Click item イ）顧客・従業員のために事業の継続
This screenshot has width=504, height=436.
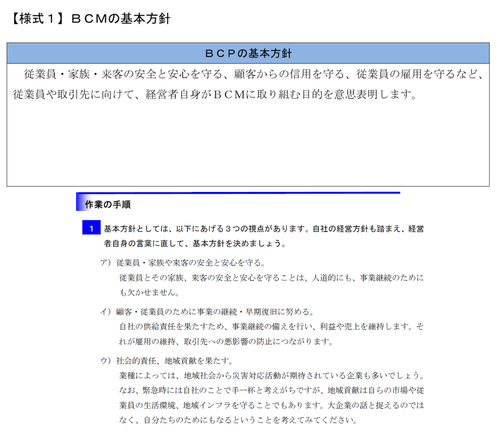[x=208, y=311]
